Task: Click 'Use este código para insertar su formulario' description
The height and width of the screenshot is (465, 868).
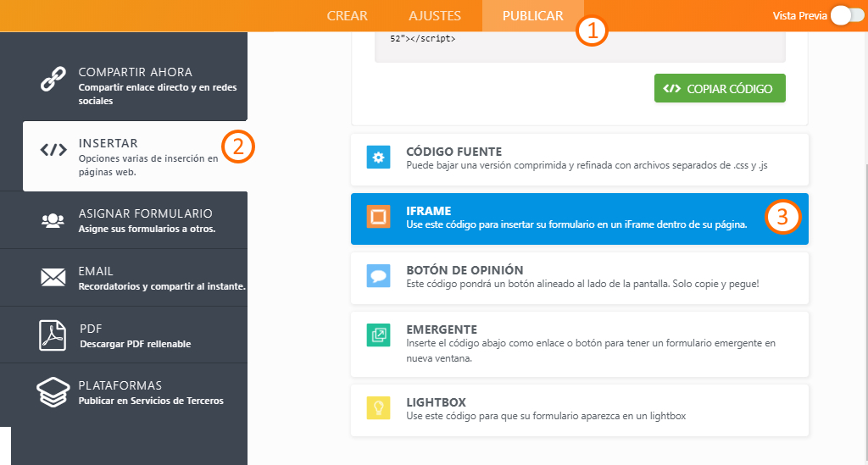Action: [576, 224]
